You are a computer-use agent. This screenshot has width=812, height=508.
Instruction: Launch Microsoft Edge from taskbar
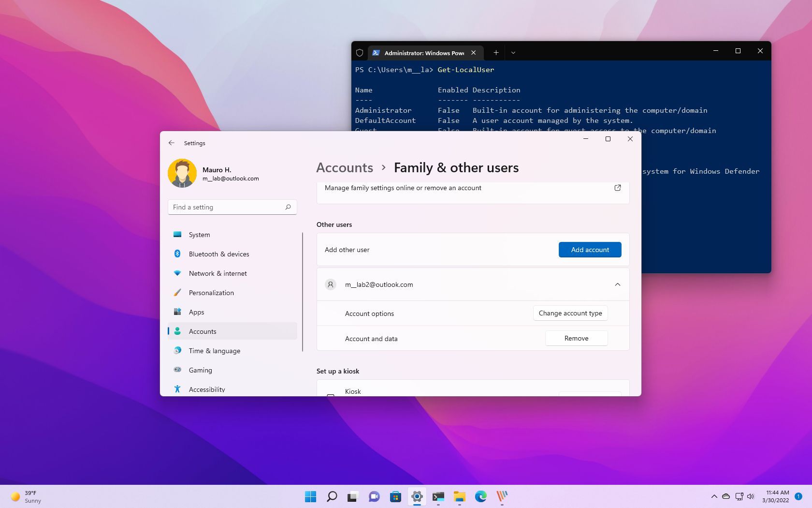coord(480,496)
